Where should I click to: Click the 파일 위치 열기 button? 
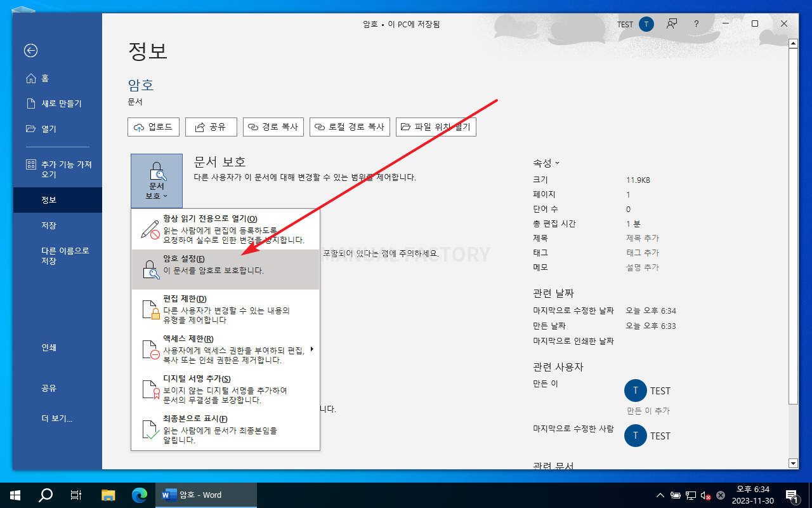436,127
